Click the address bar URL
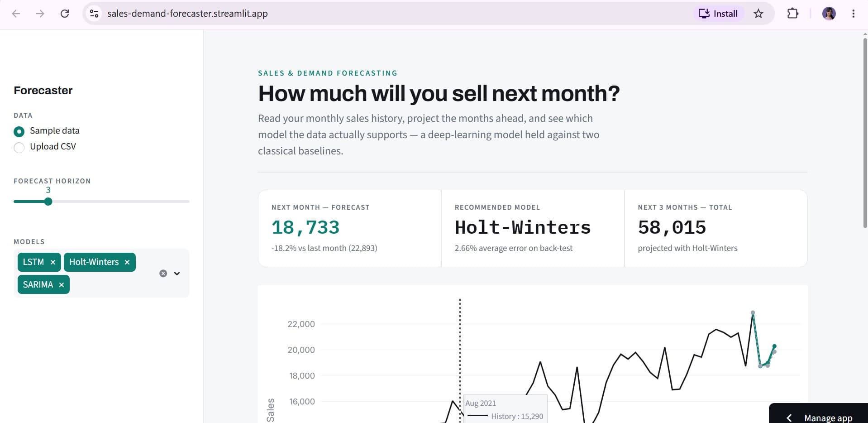868x423 pixels. point(187,14)
